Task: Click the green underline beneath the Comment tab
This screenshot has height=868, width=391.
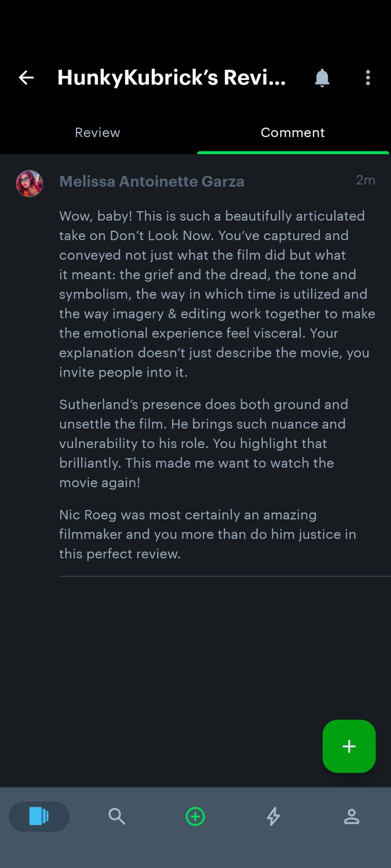Action: pos(293,153)
